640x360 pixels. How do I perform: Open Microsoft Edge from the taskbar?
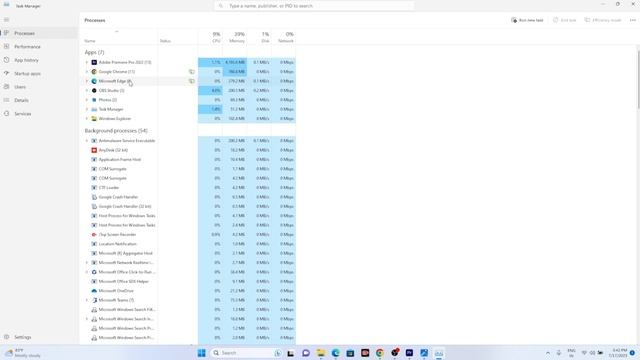point(336,353)
